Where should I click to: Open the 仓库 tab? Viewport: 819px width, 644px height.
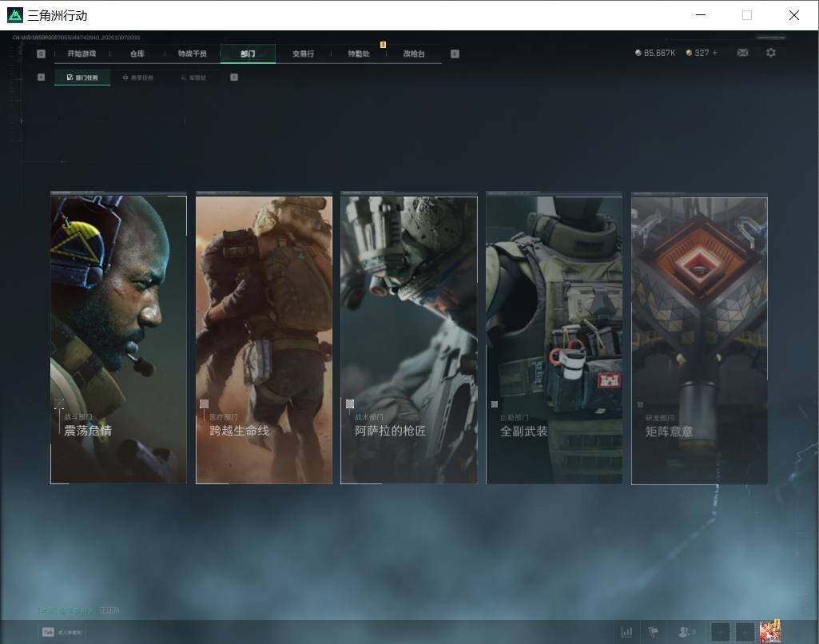tap(137, 54)
